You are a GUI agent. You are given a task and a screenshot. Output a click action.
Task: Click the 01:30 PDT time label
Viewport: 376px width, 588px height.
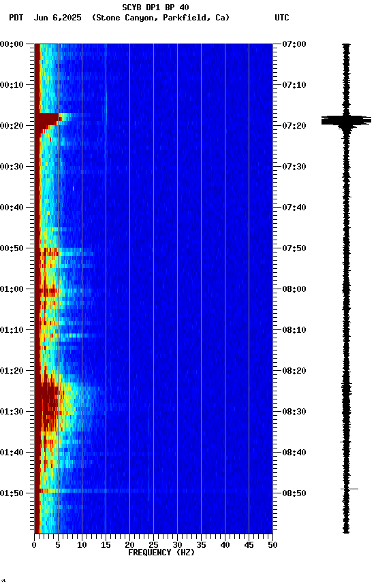click(12, 412)
